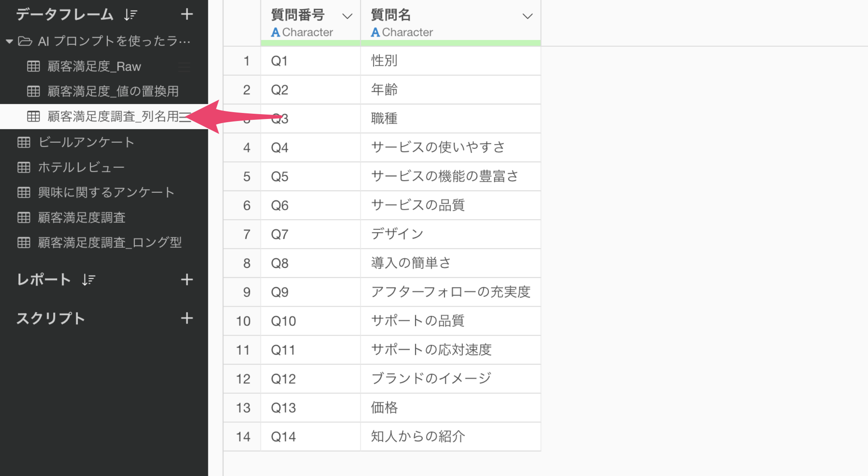
Task: Click the green bar under 質問番号
Action: tap(310, 43)
